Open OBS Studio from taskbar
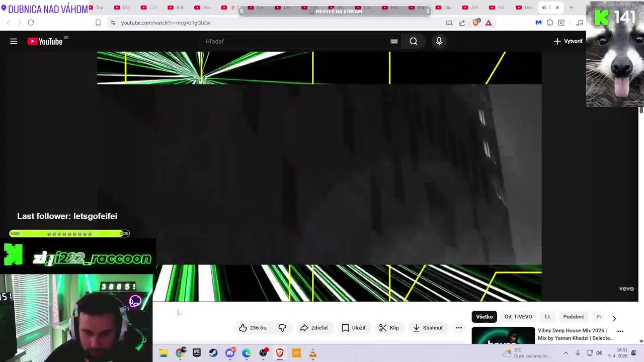 tap(263, 353)
